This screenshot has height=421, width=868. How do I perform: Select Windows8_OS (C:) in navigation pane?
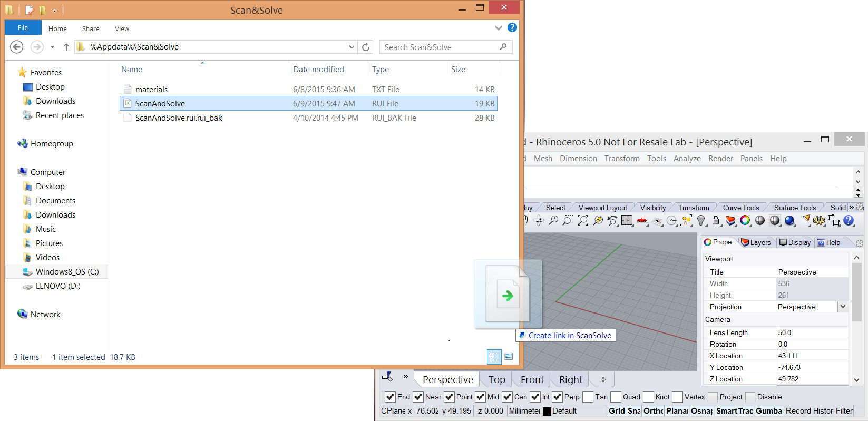point(56,272)
